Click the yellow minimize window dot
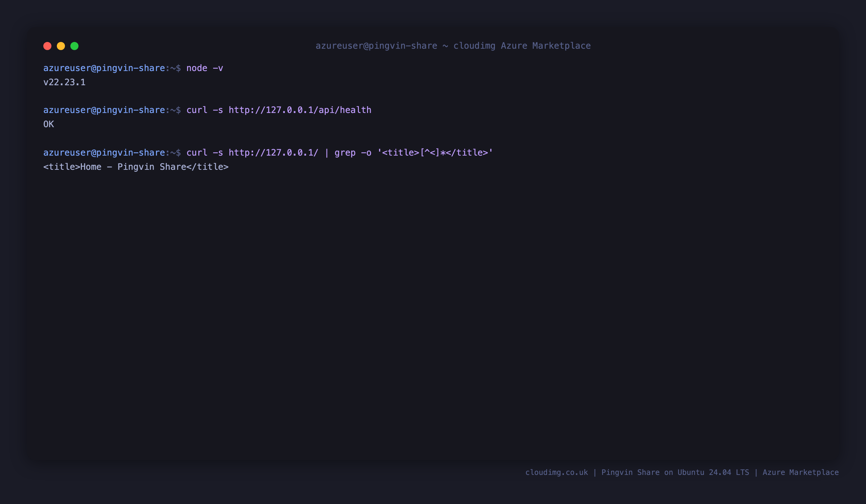866x504 pixels. (61, 46)
